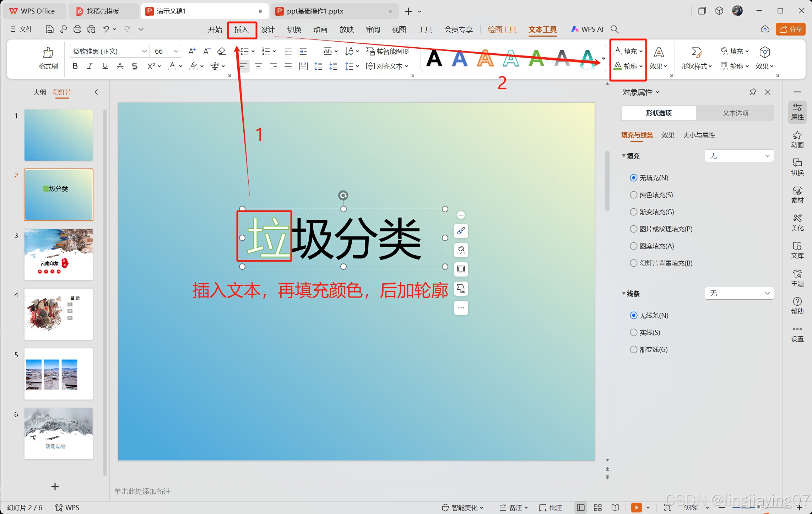Pin the 对象属性 panel
Screen dimensions: 812x514
click(x=752, y=92)
